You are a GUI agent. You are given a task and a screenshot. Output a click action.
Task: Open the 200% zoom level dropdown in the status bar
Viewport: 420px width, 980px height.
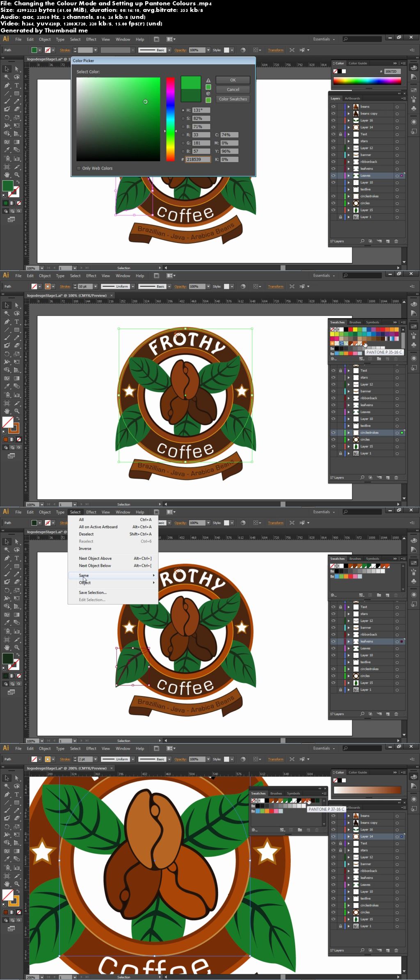tap(42, 977)
